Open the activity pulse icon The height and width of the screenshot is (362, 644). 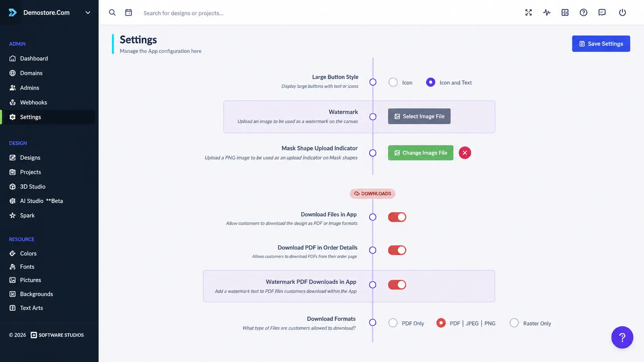(x=547, y=13)
